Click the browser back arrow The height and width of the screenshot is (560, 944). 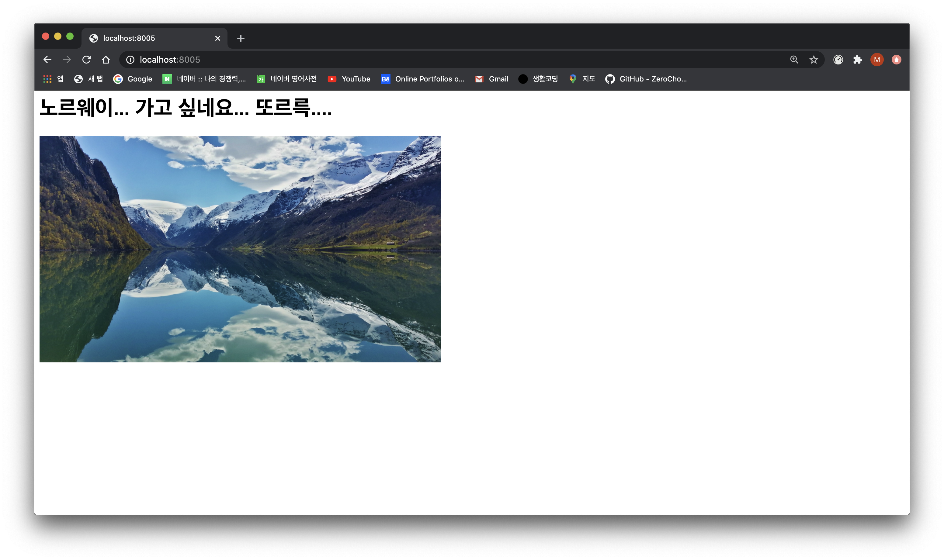pyautogui.click(x=47, y=60)
